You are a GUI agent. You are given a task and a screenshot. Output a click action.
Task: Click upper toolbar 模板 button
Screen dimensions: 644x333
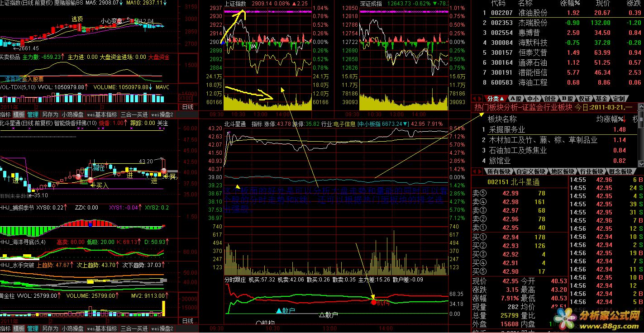coord(19,114)
